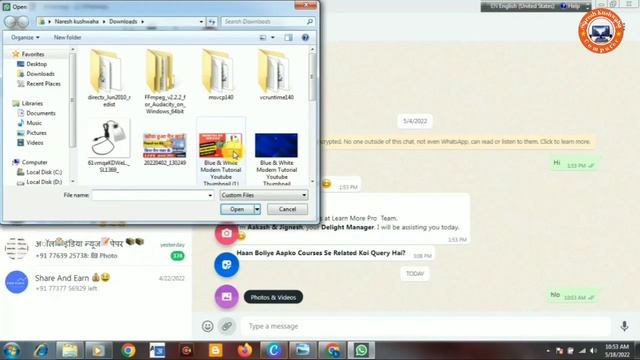Click the taskbar volume icon

(593, 351)
